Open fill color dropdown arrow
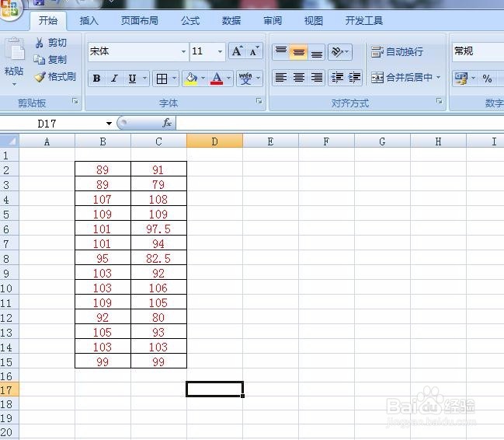The height and width of the screenshot is (440, 504). tap(203, 79)
